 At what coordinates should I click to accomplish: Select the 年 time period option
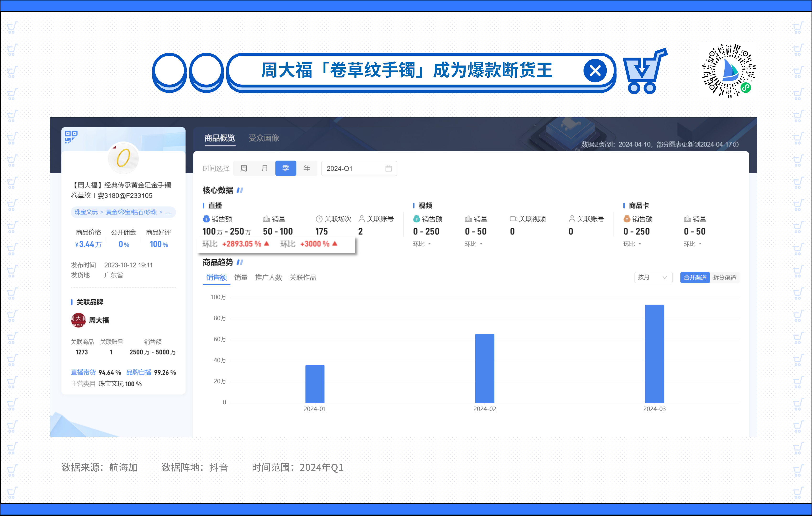pos(307,168)
